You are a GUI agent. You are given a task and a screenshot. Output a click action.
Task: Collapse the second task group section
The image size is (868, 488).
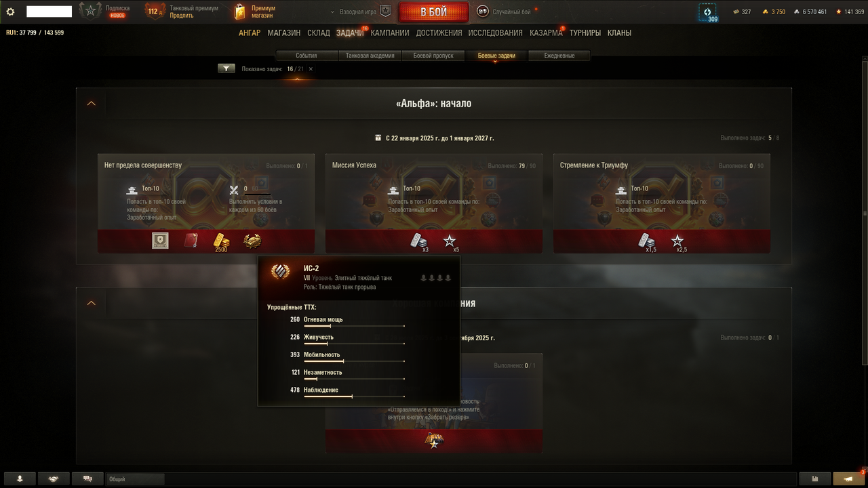pos(91,303)
